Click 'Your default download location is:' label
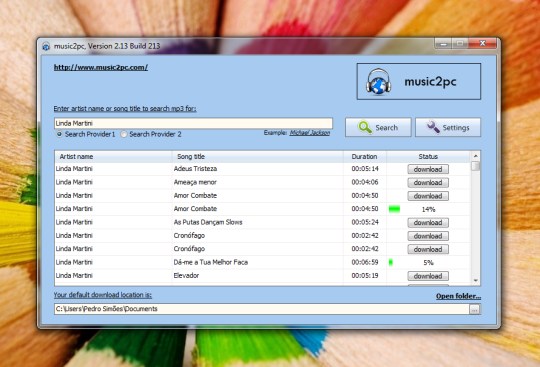The height and width of the screenshot is (367, 540). click(103, 295)
